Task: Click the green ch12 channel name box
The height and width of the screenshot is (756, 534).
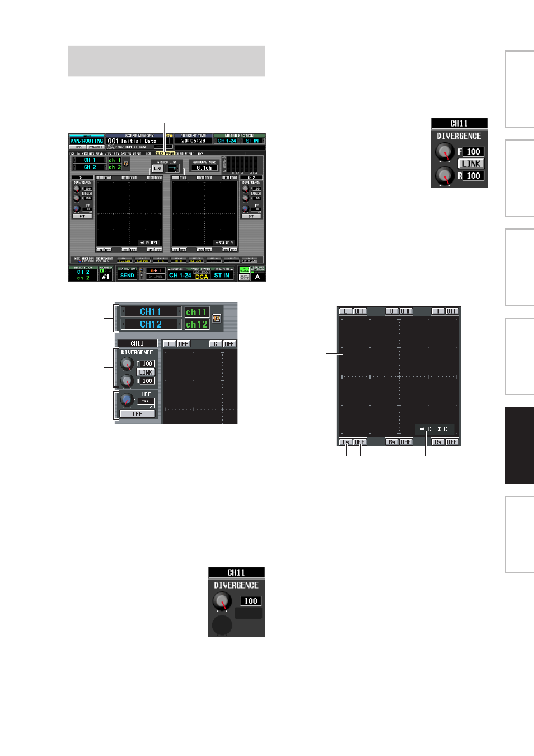Action: point(197,324)
